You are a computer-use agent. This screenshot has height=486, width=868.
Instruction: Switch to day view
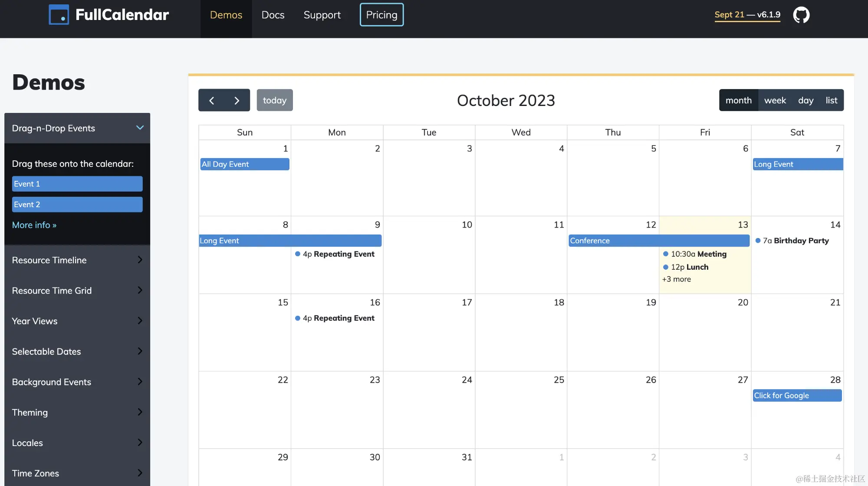[x=806, y=100]
